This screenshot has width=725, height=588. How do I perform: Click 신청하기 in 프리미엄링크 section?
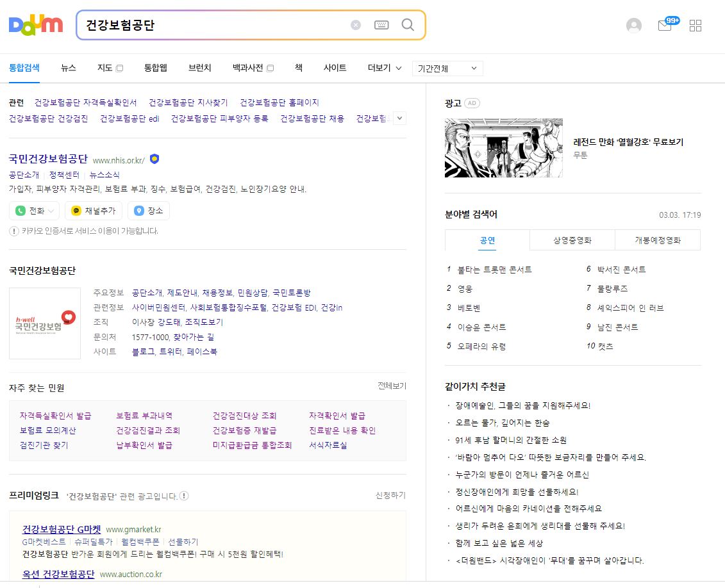pyautogui.click(x=390, y=495)
